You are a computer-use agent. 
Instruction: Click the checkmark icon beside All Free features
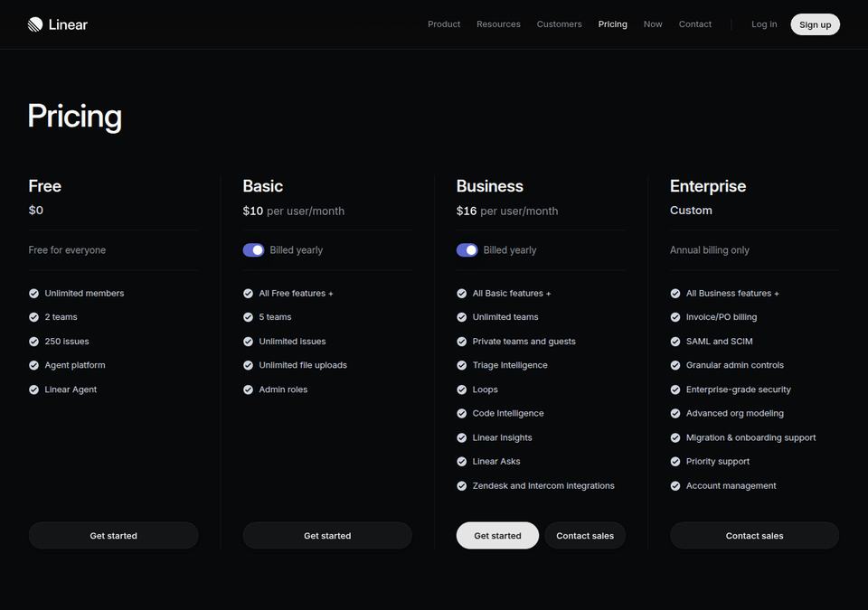[248, 294]
